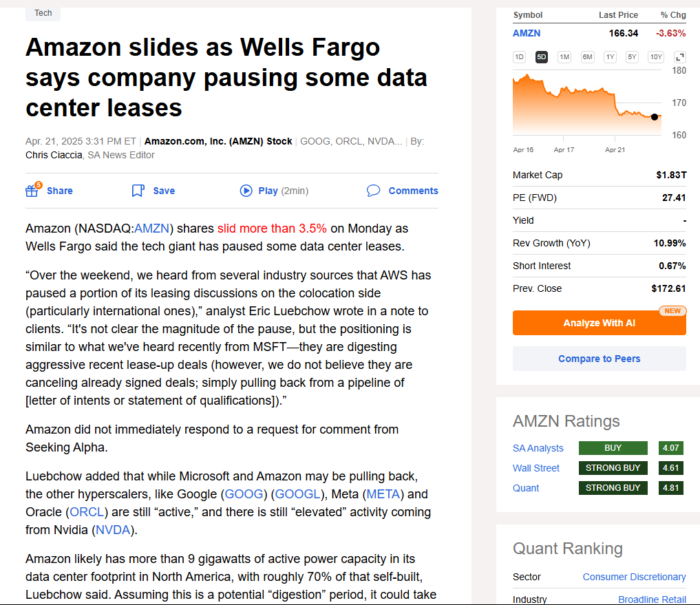Open the Consumer Discretionary sector link
This screenshot has width=700, height=605.
click(x=634, y=577)
